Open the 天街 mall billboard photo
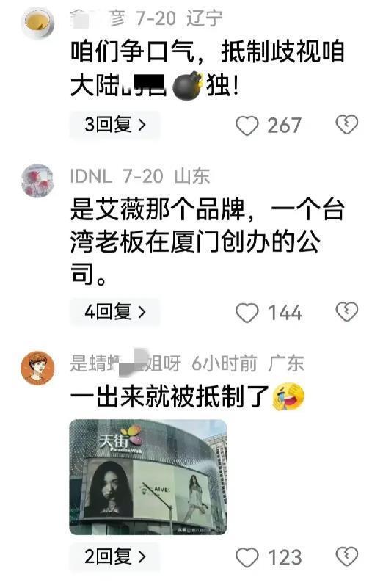Screen dimensions: 383x588 point(148,476)
